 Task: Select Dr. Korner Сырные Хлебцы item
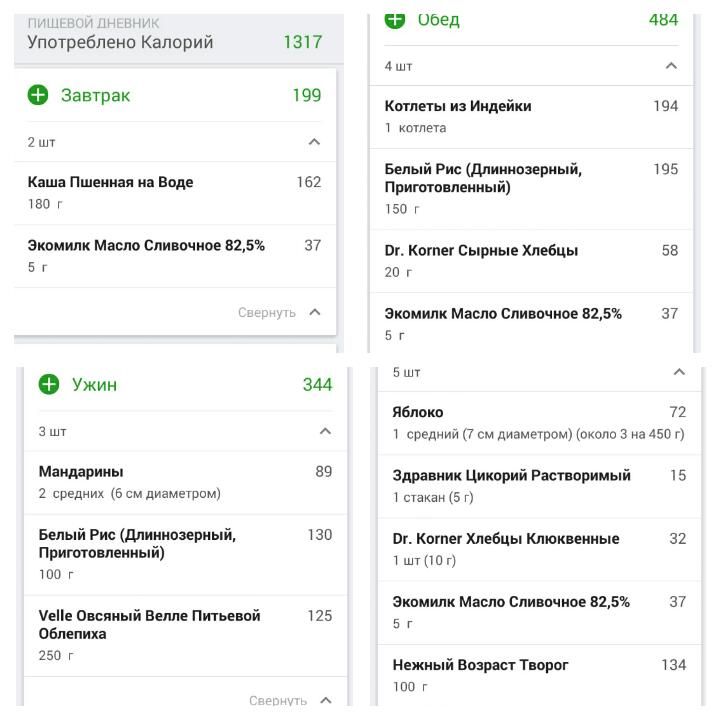[530, 260]
